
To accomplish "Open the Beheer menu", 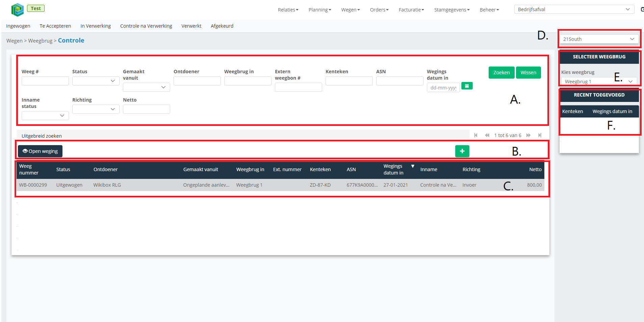I will click(489, 10).
